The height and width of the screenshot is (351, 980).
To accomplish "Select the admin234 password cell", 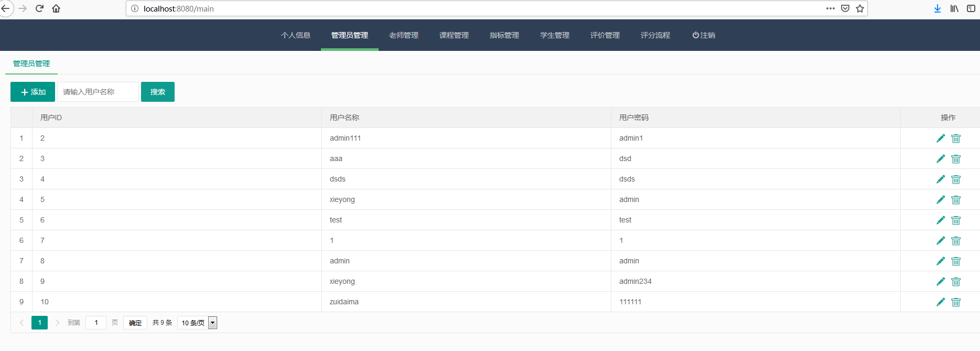I will tap(756, 281).
